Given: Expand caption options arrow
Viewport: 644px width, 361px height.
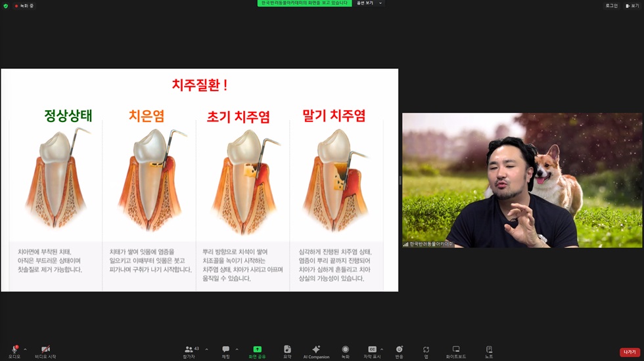Looking at the screenshot, I should 382,349.
